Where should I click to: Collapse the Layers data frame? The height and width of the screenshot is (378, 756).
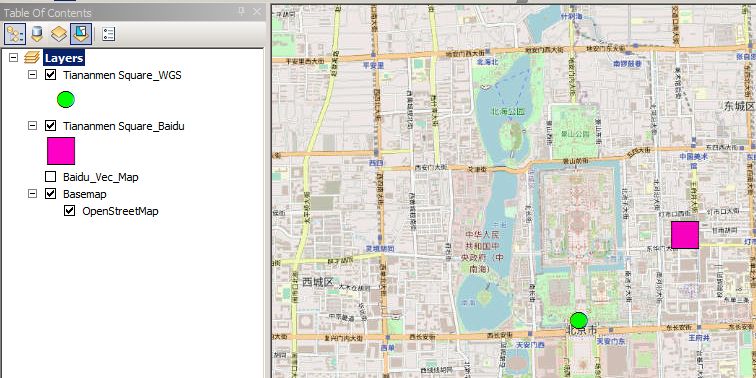pos(14,58)
